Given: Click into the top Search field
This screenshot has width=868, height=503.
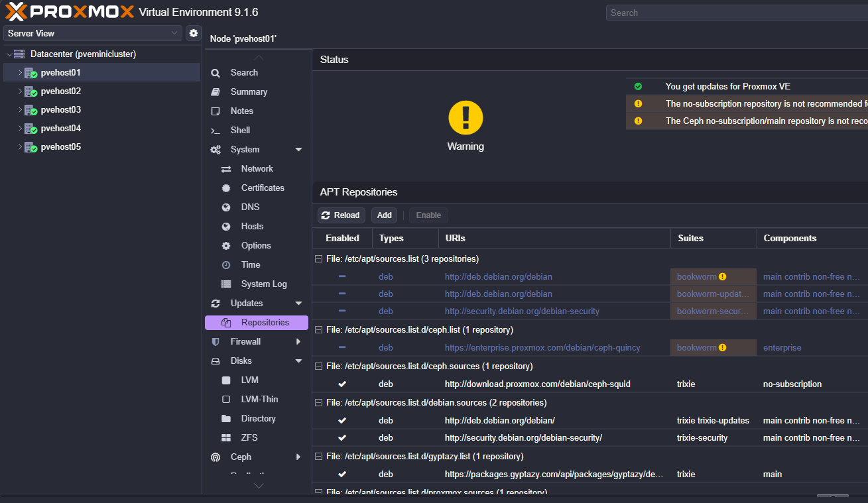Looking at the screenshot, I should (736, 13).
